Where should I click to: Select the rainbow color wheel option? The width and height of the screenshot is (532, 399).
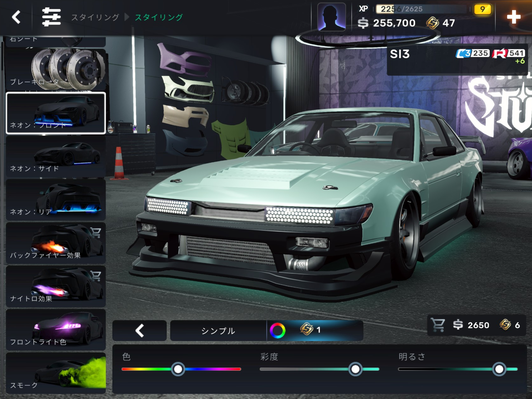pyautogui.click(x=277, y=330)
